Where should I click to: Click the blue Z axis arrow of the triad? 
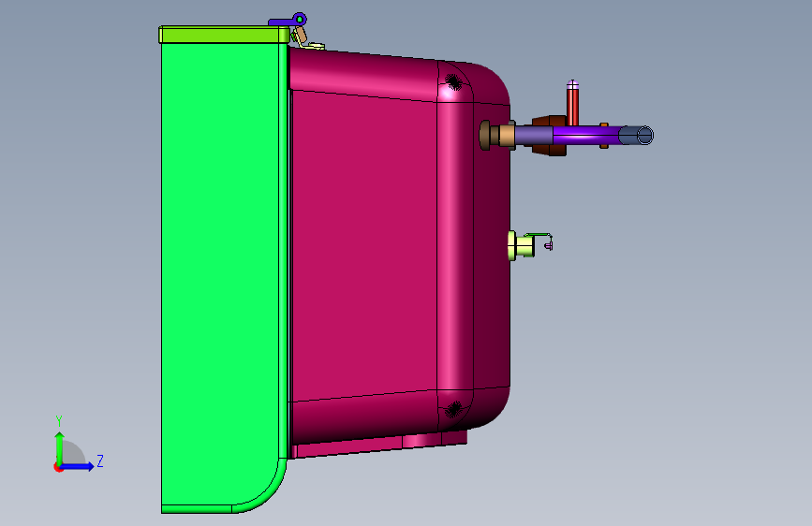point(78,466)
